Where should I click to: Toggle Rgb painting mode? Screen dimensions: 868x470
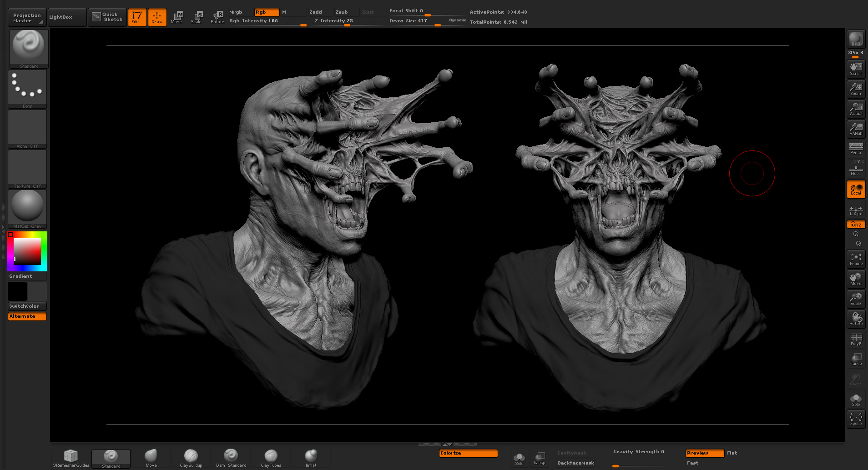tap(267, 12)
